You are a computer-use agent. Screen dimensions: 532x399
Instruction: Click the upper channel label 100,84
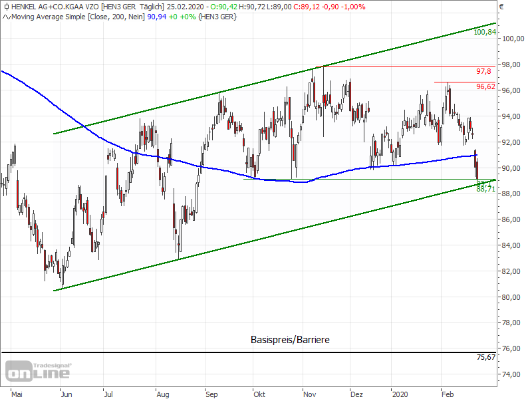click(x=485, y=32)
